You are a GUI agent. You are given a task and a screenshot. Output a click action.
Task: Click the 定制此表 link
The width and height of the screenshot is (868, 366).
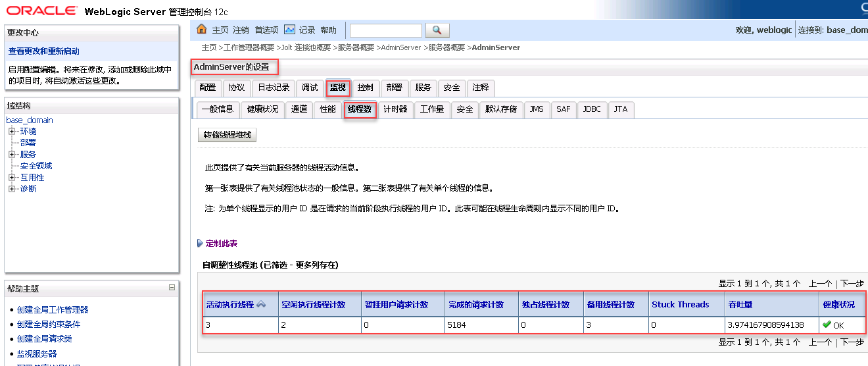pos(222,244)
